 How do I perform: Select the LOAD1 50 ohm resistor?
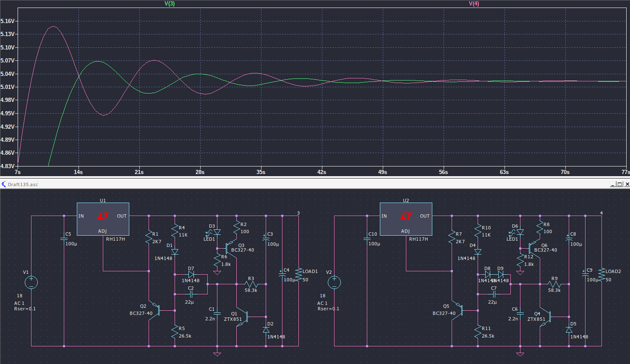pos(298,275)
